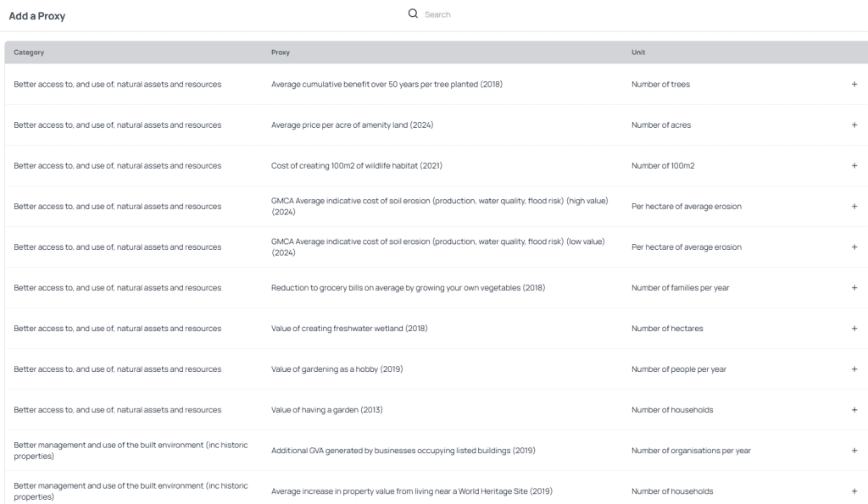The image size is (868, 504).
Task: Click the 'Add a Proxy' heading
Action: (x=37, y=16)
